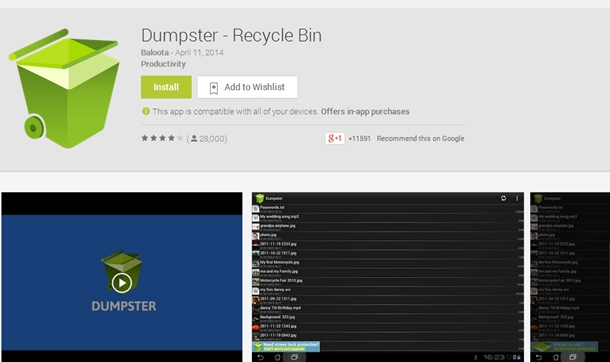Screen dimensions: 610x362
Task: Click the star rating display
Action: [x=162, y=138]
